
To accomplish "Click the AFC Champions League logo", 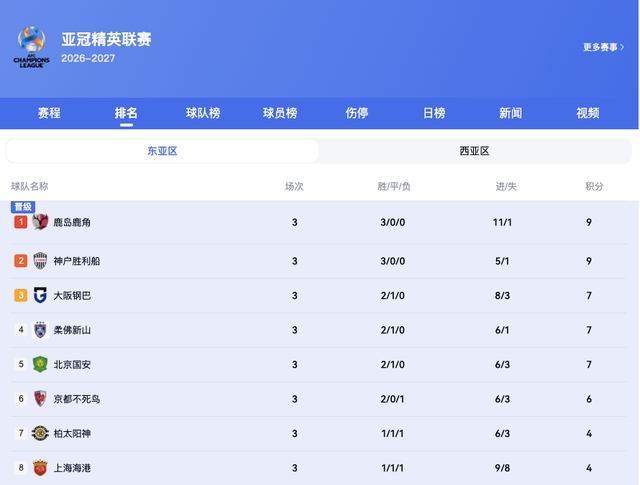I will pos(31,47).
